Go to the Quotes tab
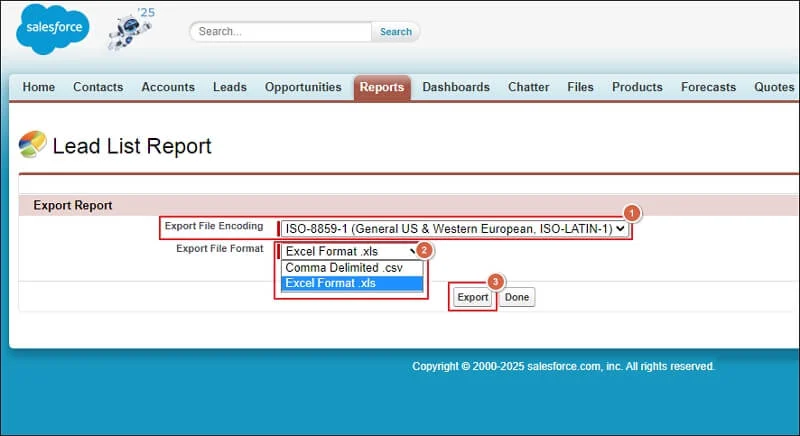Screen dimensions: 800x436 tap(774, 87)
